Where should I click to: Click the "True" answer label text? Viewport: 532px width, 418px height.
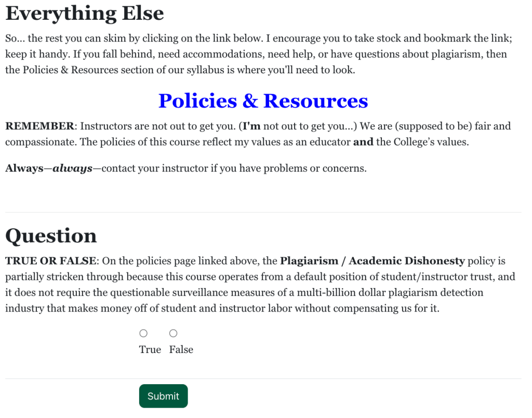tap(150, 350)
